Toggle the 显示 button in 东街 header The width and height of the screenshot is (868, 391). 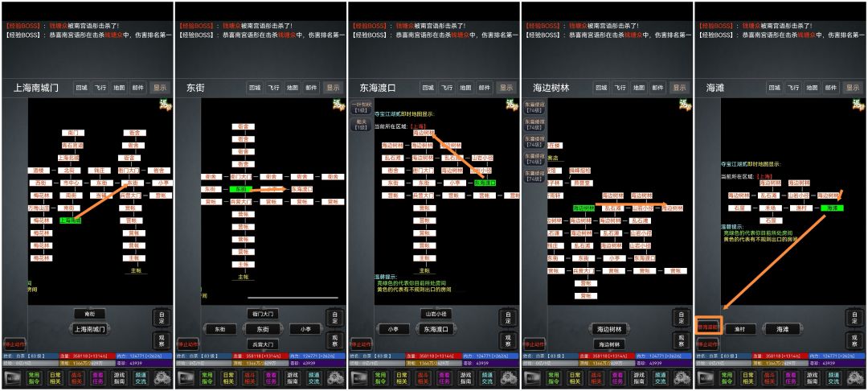333,88
